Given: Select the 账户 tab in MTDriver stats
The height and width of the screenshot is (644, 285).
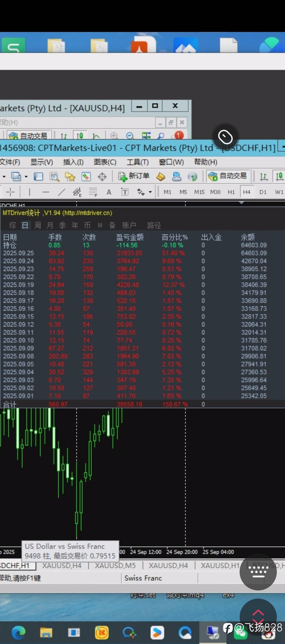Looking at the screenshot, I should tap(129, 225).
